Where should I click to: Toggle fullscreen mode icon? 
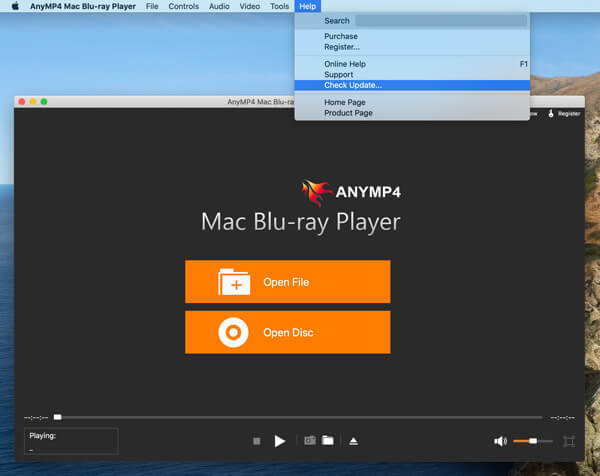click(569, 441)
